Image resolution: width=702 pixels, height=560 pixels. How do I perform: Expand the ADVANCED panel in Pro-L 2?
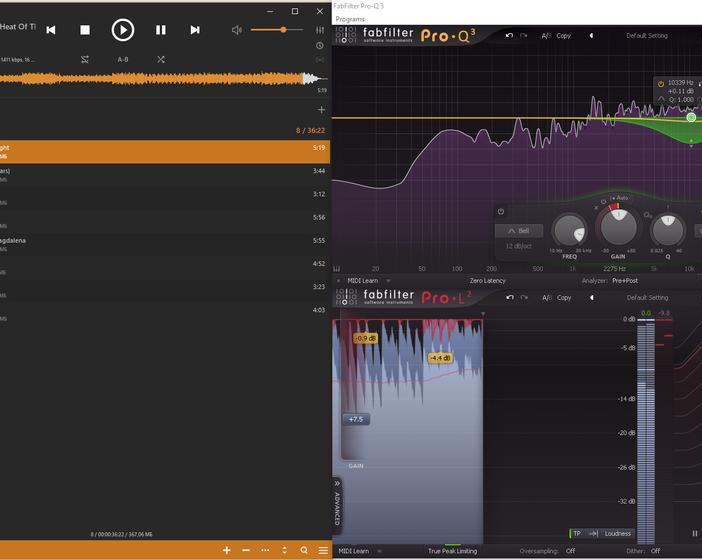[x=337, y=504]
